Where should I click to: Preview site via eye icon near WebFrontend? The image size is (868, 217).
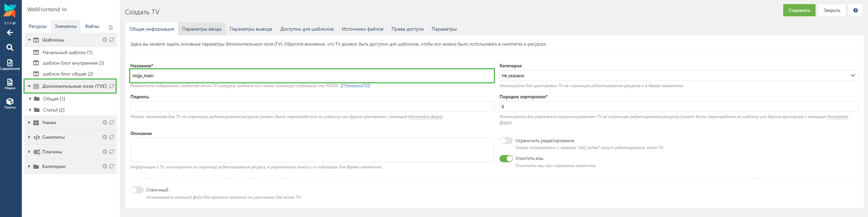coord(65,10)
